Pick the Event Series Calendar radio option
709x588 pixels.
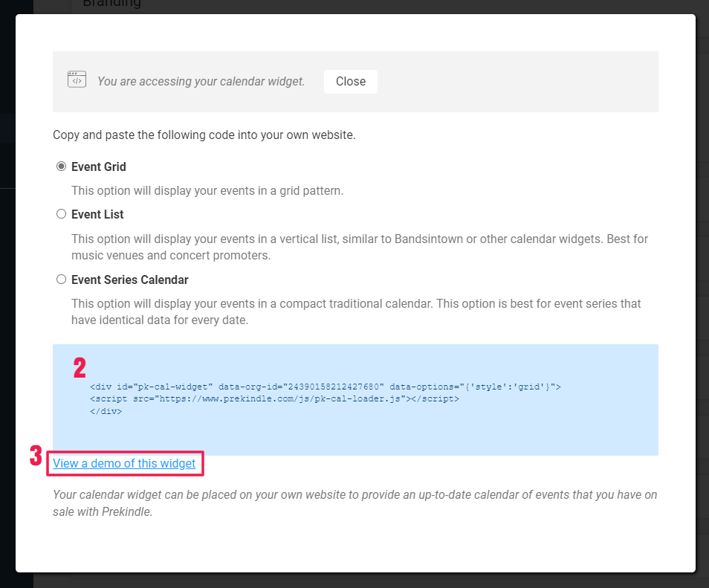pyautogui.click(x=61, y=280)
